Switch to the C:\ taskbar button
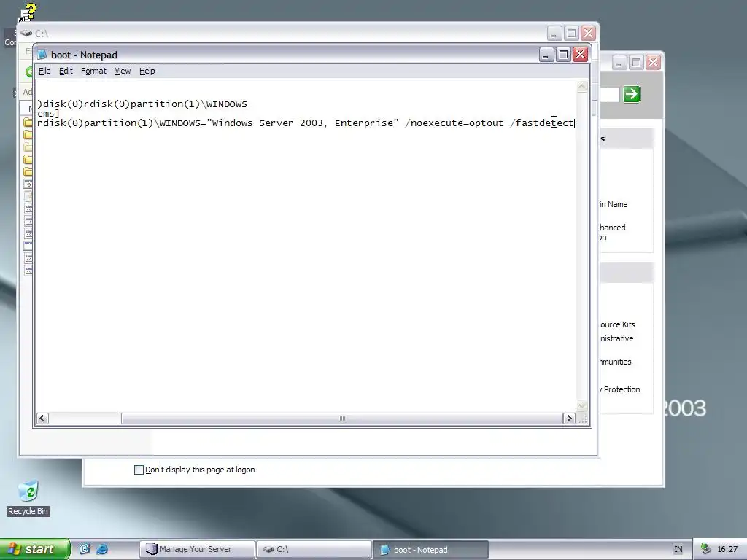Viewport: 747px width, 560px height. tap(314, 549)
